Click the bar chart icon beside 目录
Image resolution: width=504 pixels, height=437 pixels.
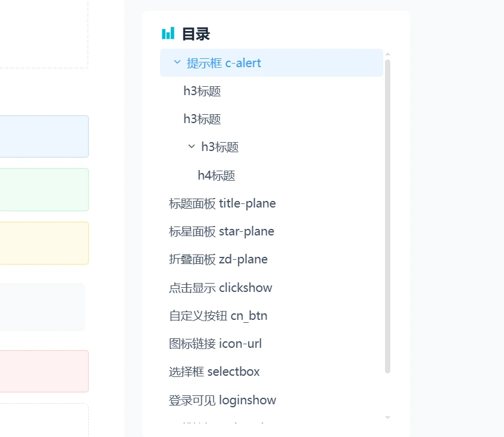pyautogui.click(x=168, y=33)
